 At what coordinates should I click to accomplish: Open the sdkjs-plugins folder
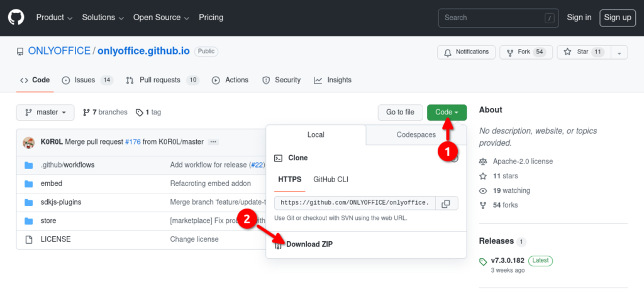click(x=61, y=202)
